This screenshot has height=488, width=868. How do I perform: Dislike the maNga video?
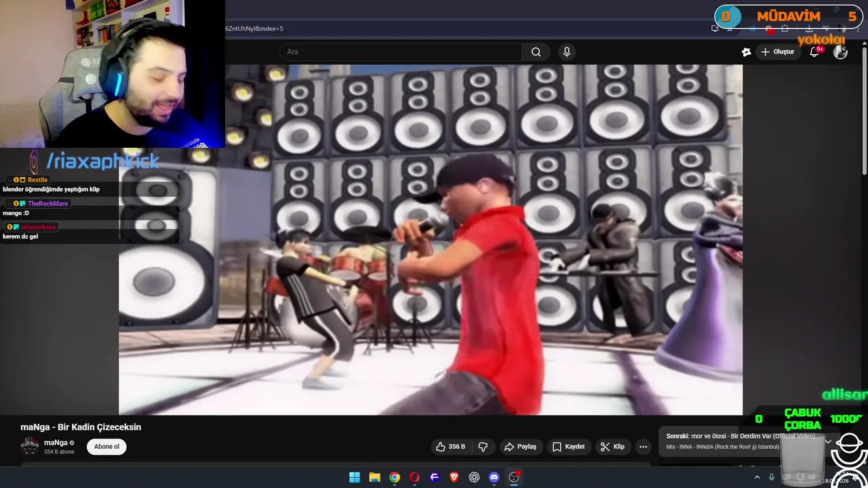[x=483, y=447]
